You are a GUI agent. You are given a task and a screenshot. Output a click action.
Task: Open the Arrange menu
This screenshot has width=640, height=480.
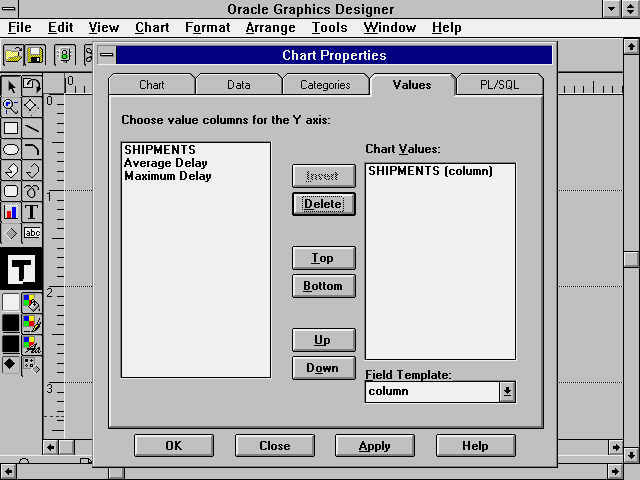(x=270, y=27)
